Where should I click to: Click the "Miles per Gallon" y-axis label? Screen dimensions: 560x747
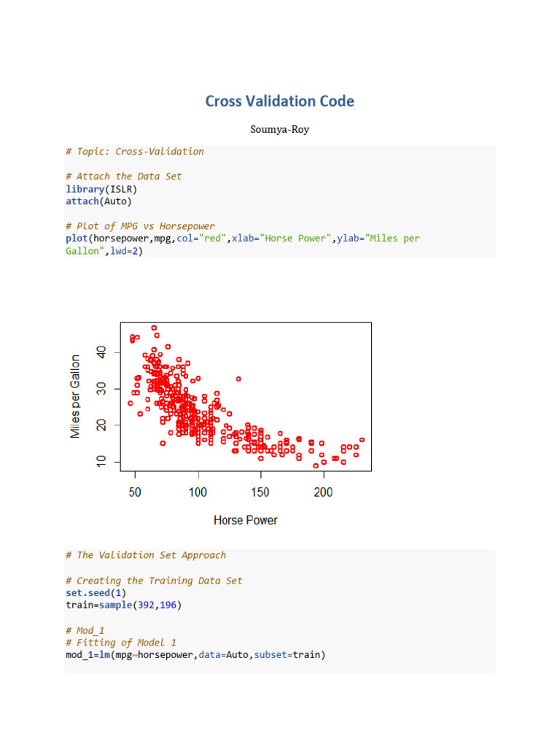pos(74,397)
